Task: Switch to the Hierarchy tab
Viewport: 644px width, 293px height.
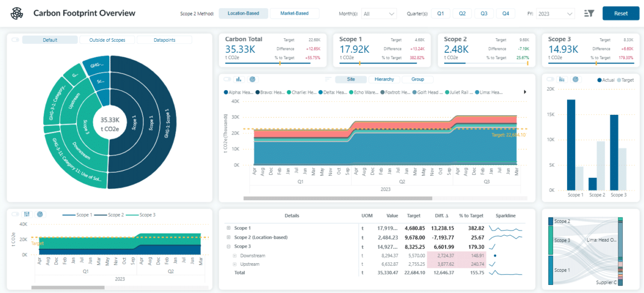Action: tap(384, 79)
